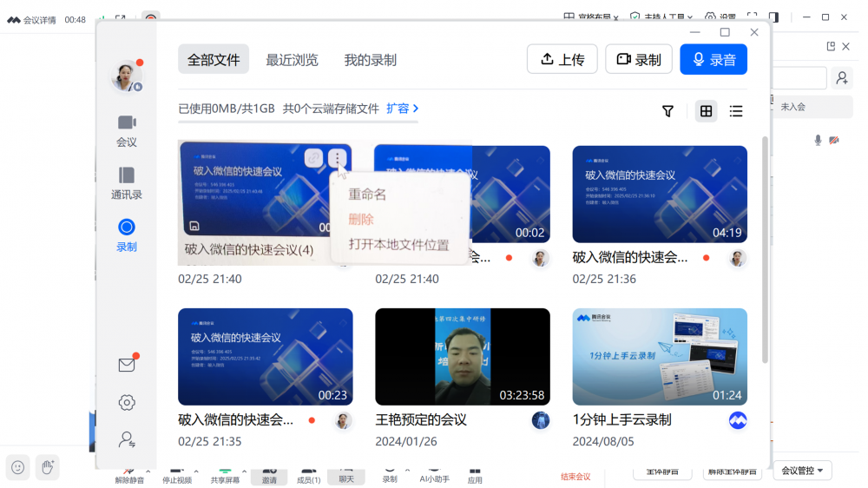Expand the arrow next to 解除静音

[x=148, y=472]
